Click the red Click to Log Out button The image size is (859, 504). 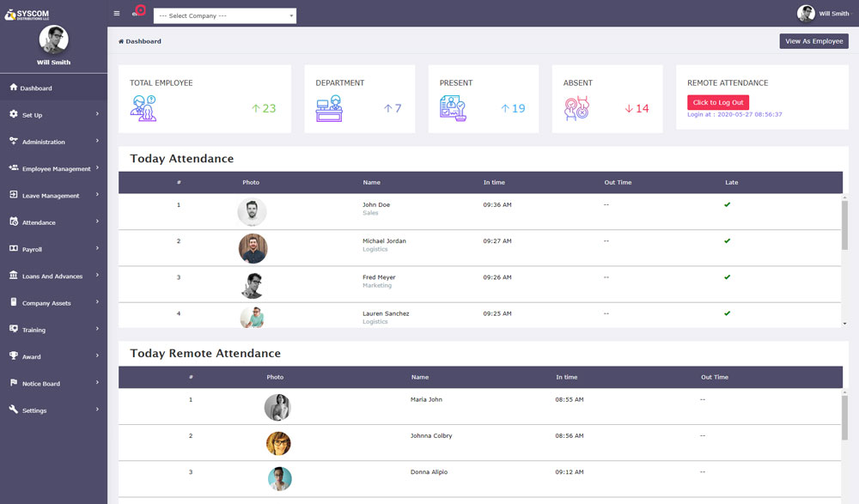718,102
